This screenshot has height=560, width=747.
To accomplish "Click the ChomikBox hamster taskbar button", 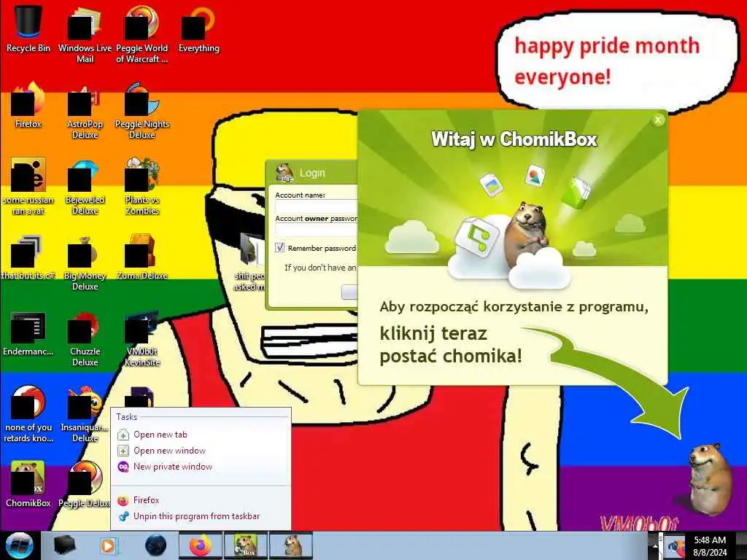I will (x=291, y=545).
